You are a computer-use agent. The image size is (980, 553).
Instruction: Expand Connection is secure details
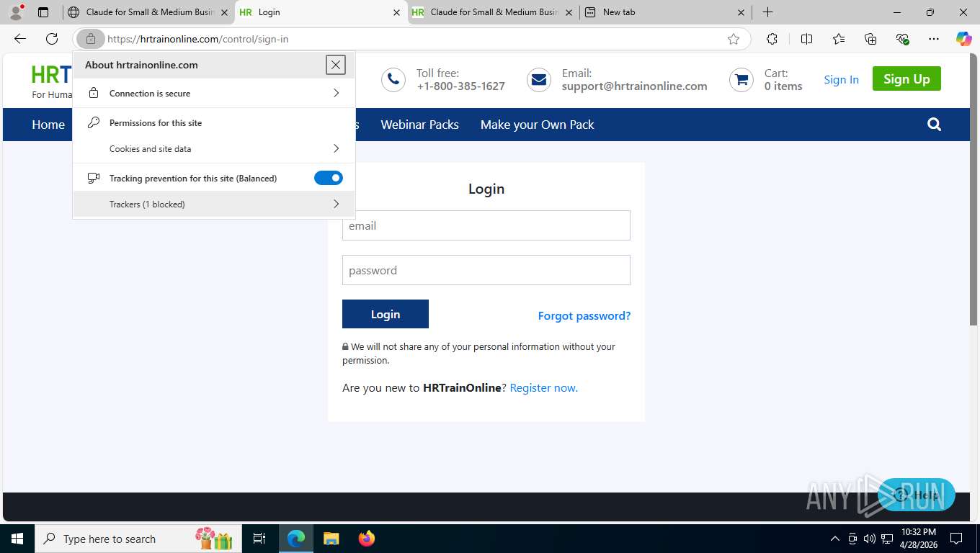pos(214,94)
